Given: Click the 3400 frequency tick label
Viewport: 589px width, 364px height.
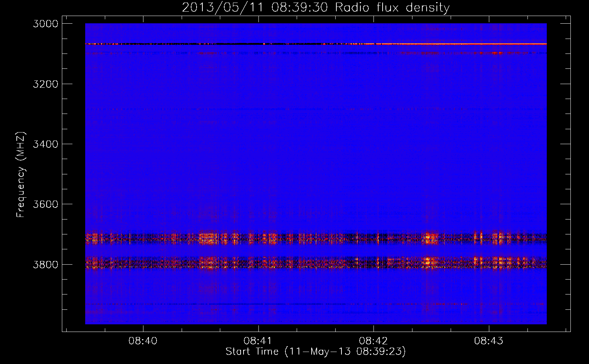Looking at the screenshot, I should tap(46, 144).
